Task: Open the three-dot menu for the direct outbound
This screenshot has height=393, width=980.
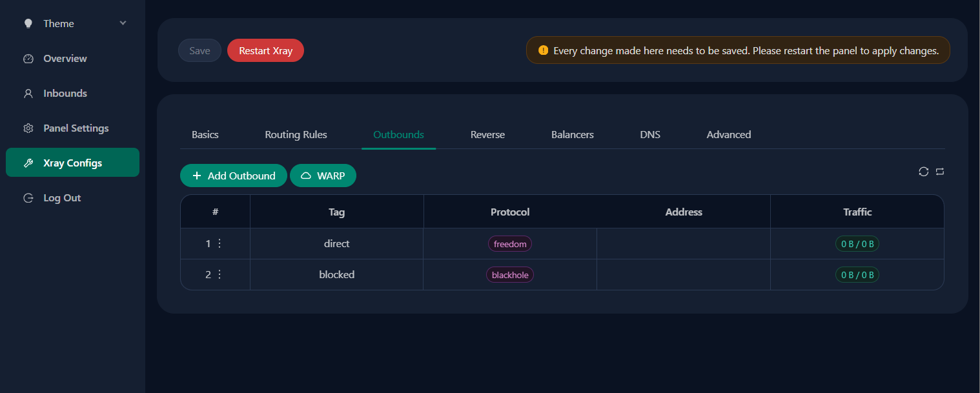Action: (x=219, y=244)
